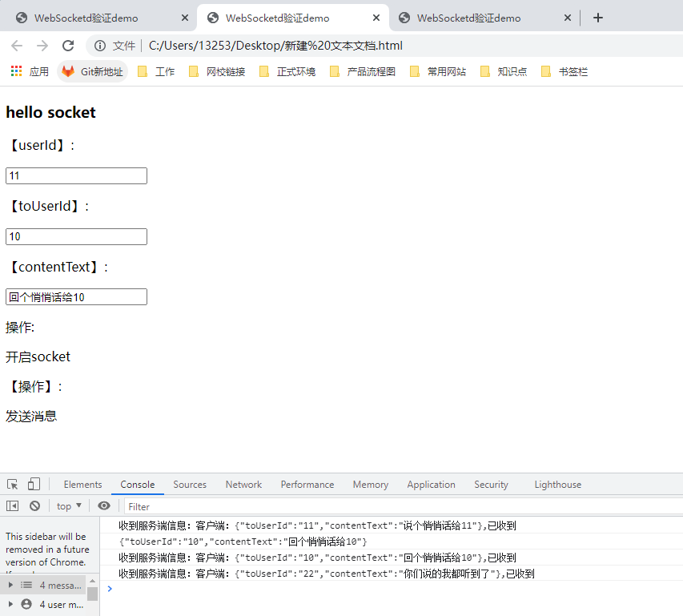Go back with the browser back arrow
Viewport: 683px width, 616px height.
[x=17, y=46]
